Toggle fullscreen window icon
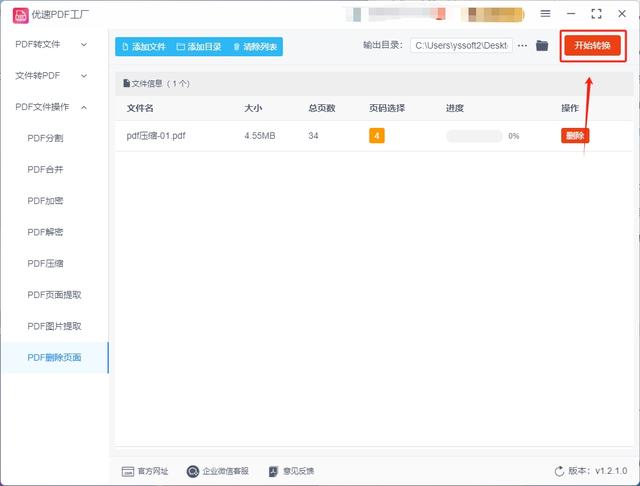This screenshot has height=486, width=640. pyautogui.click(x=596, y=13)
